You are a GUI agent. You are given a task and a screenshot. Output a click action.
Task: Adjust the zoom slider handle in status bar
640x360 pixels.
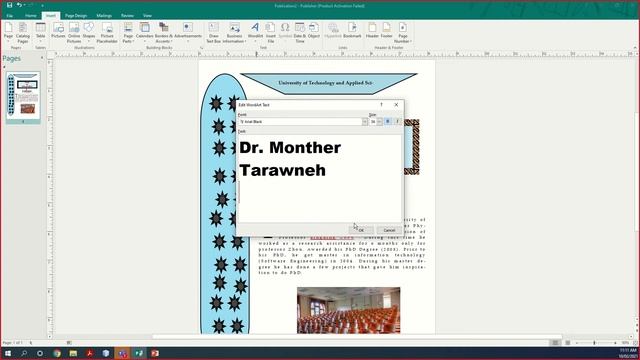595,343
